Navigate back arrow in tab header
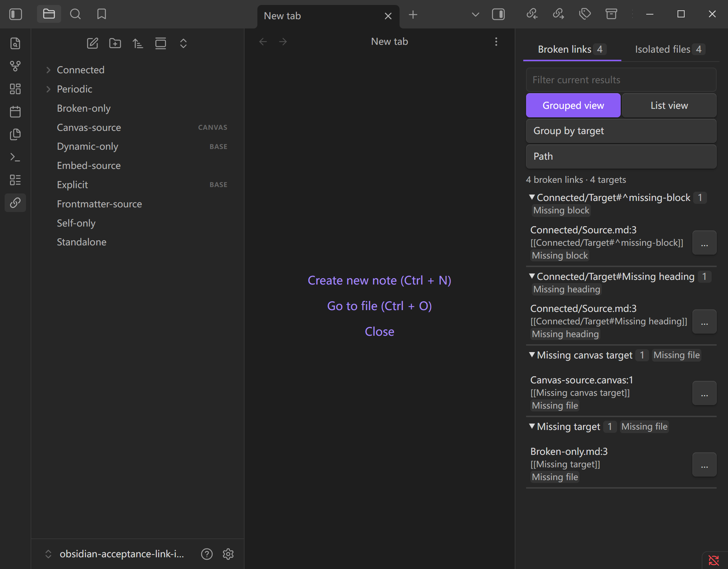728x569 pixels. coord(263,42)
